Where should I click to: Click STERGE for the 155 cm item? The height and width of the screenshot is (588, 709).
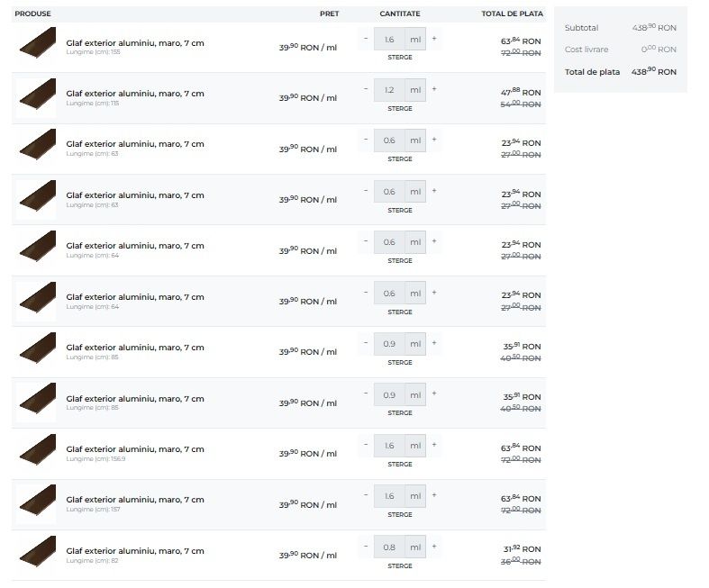[x=400, y=58]
